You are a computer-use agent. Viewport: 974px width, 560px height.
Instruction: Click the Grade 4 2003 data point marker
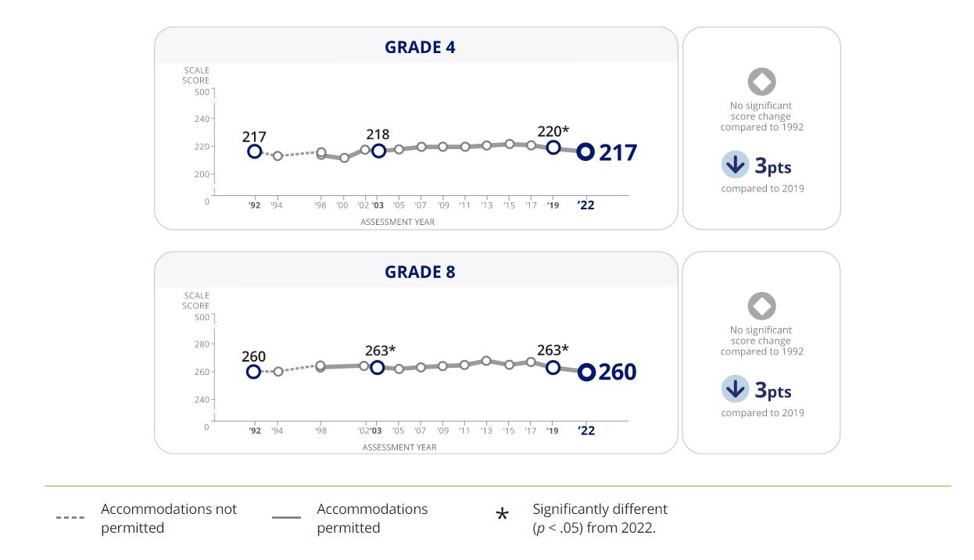click(x=378, y=151)
